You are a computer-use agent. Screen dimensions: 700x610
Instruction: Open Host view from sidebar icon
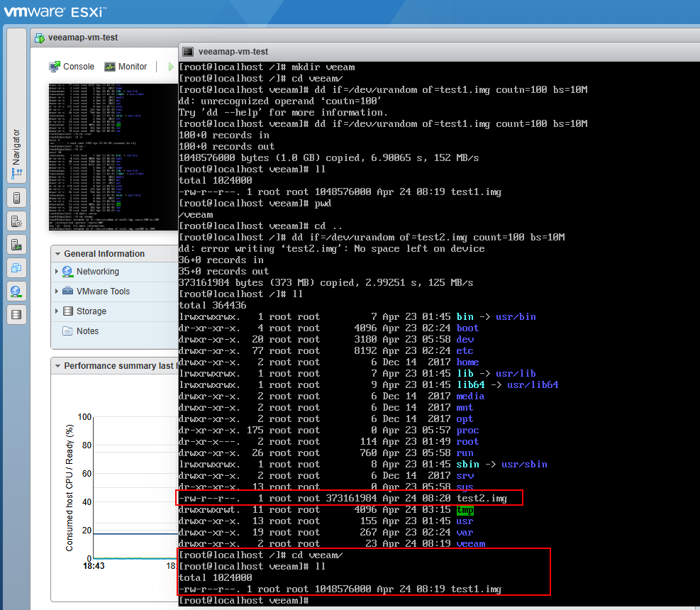(x=16, y=197)
